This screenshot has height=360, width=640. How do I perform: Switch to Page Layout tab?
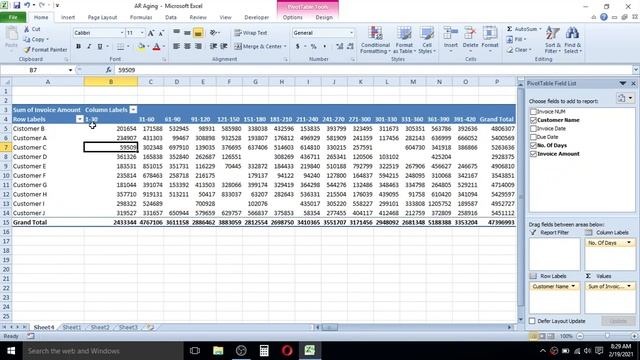pos(102,18)
